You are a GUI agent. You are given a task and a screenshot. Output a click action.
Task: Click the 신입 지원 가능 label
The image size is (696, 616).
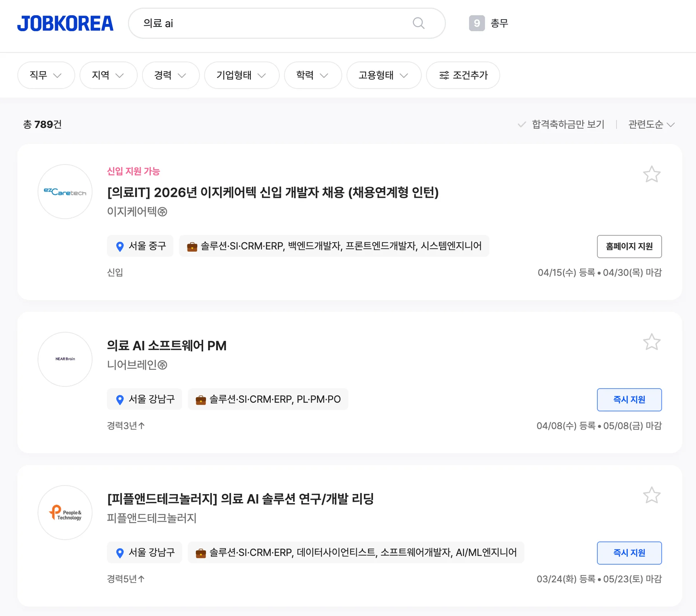coord(133,171)
